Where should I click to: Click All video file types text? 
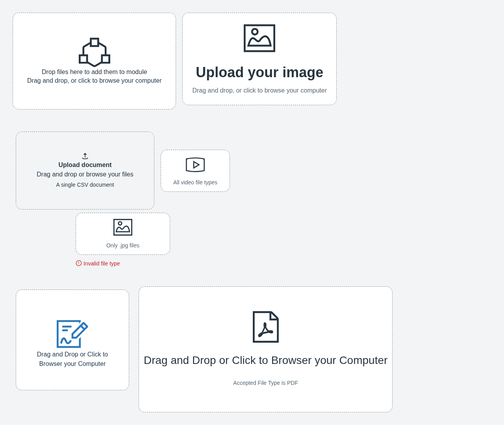195,182
